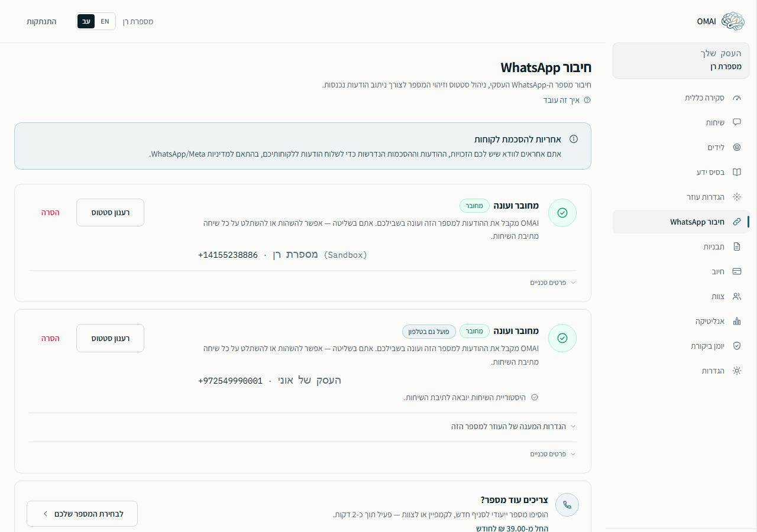
Task: Select the עב language option
Action: coord(86,21)
